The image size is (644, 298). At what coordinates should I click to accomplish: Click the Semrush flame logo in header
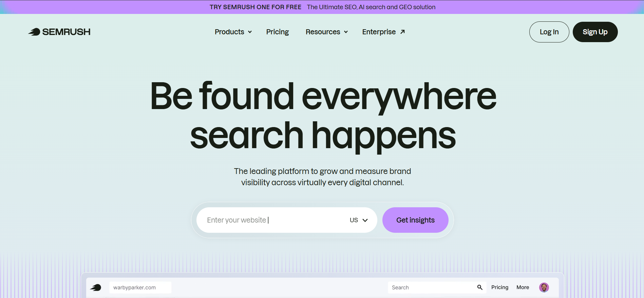(x=34, y=32)
